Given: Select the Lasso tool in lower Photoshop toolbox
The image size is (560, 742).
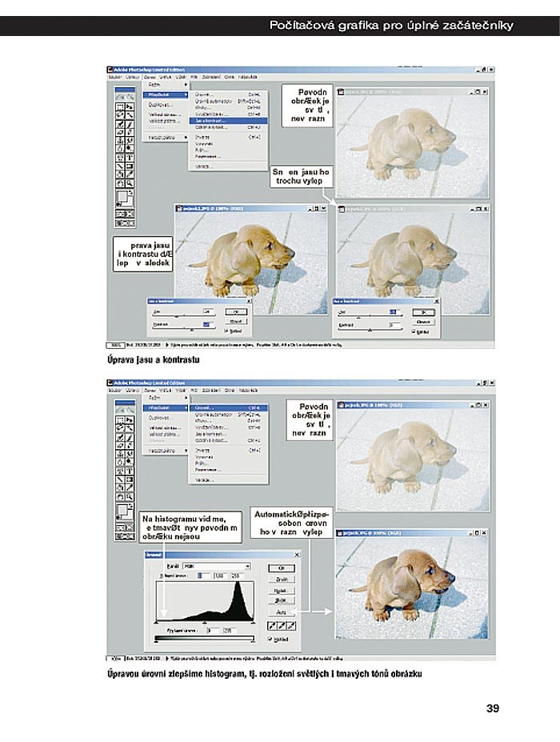Looking at the screenshot, I should coord(120,428).
